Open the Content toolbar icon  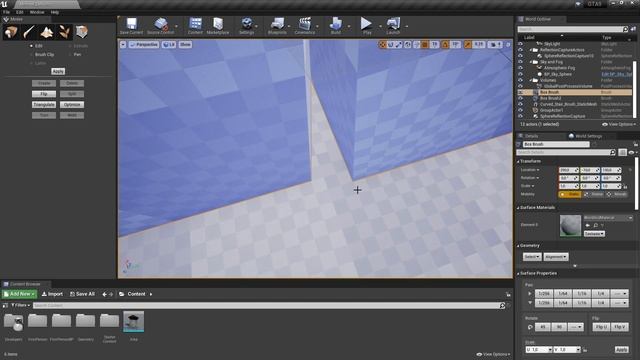(195, 26)
